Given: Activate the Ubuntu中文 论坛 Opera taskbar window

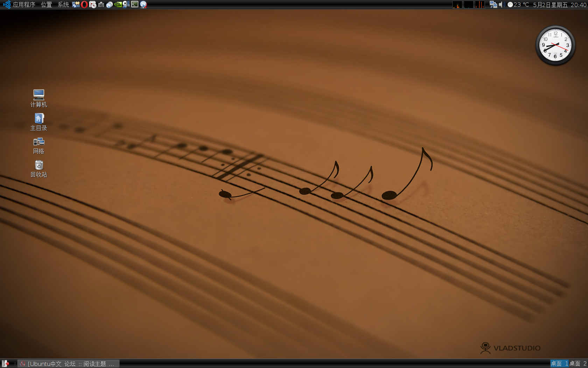Looking at the screenshot, I should tap(69, 364).
